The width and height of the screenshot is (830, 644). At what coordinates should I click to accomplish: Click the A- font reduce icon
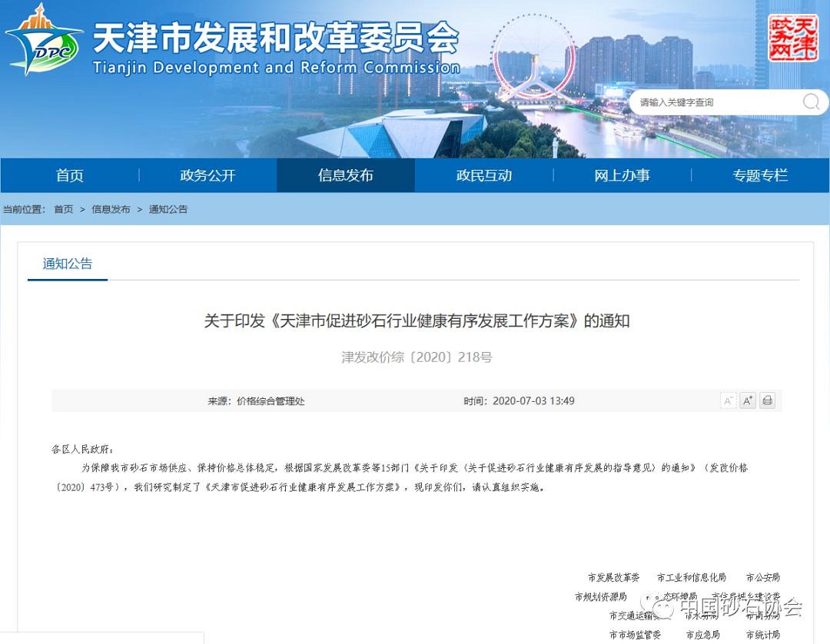tap(728, 400)
